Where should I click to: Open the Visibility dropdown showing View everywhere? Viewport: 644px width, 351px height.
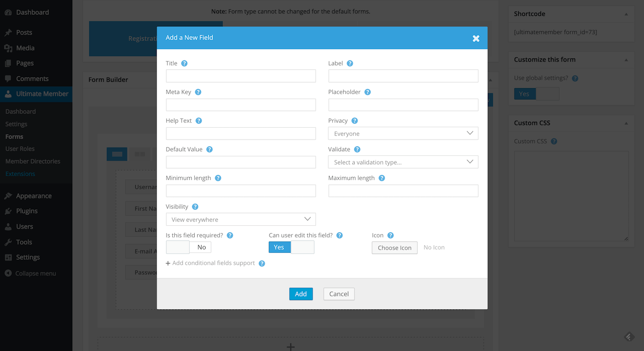pyautogui.click(x=240, y=219)
